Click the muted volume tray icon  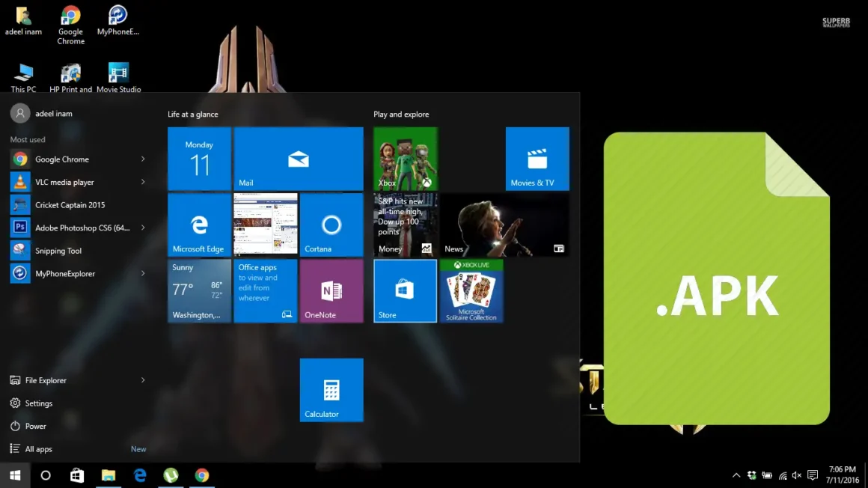tap(797, 475)
